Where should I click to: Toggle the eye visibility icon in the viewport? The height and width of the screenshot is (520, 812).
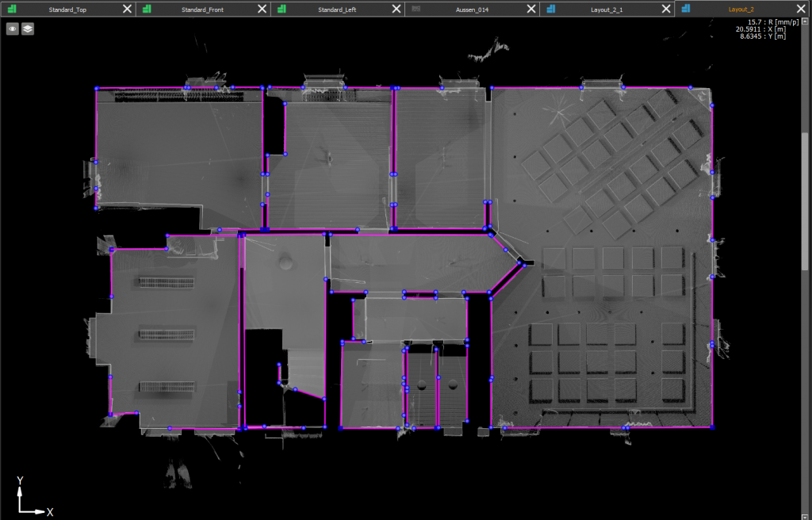(x=13, y=29)
